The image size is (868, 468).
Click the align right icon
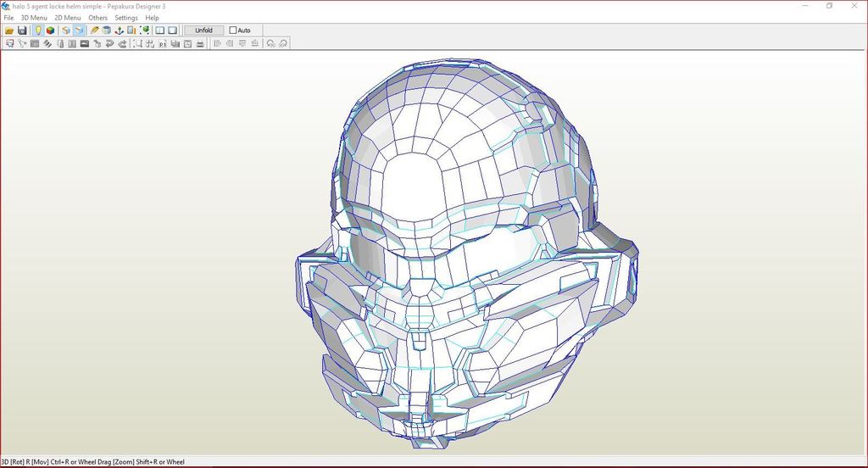pos(230,44)
